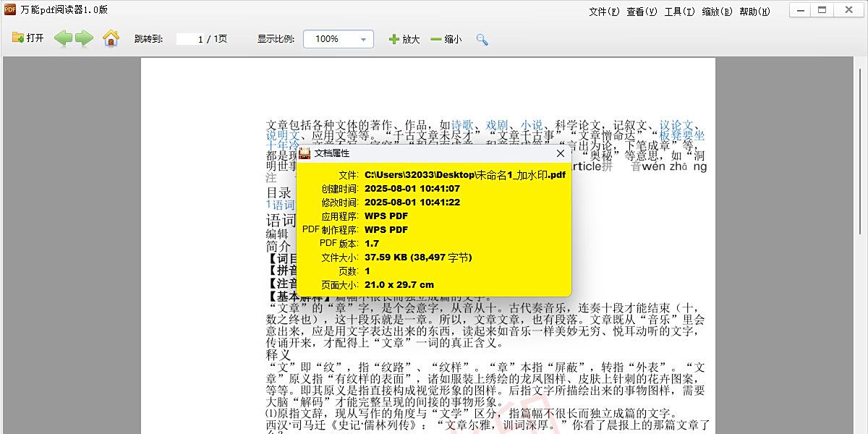Click PDF version value 1.7
This screenshot has width=868, height=434.
pos(372,243)
